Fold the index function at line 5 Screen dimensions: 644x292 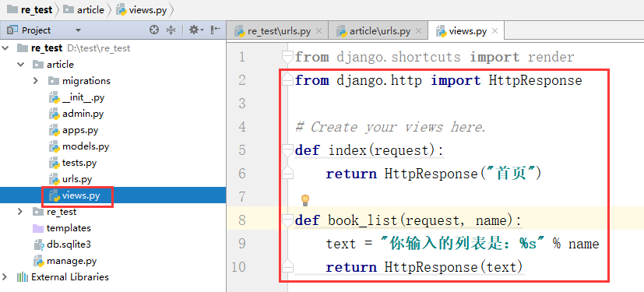coord(288,150)
